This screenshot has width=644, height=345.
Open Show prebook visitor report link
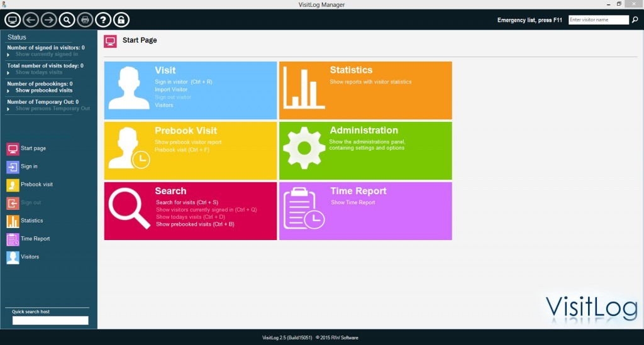point(188,142)
